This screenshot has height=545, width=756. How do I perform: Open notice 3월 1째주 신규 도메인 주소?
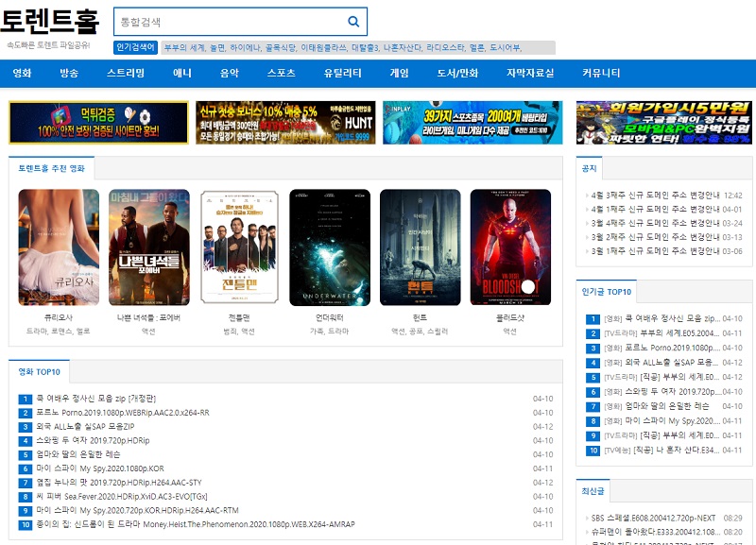(655, 251)
